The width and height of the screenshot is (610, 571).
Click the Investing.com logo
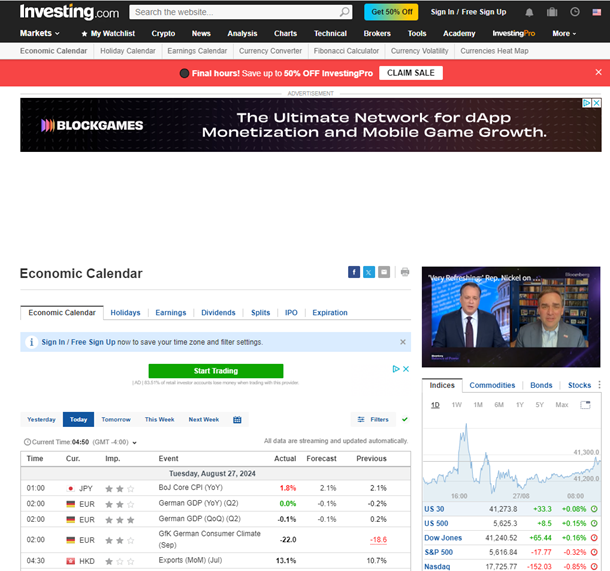click(x=70, y=12)
